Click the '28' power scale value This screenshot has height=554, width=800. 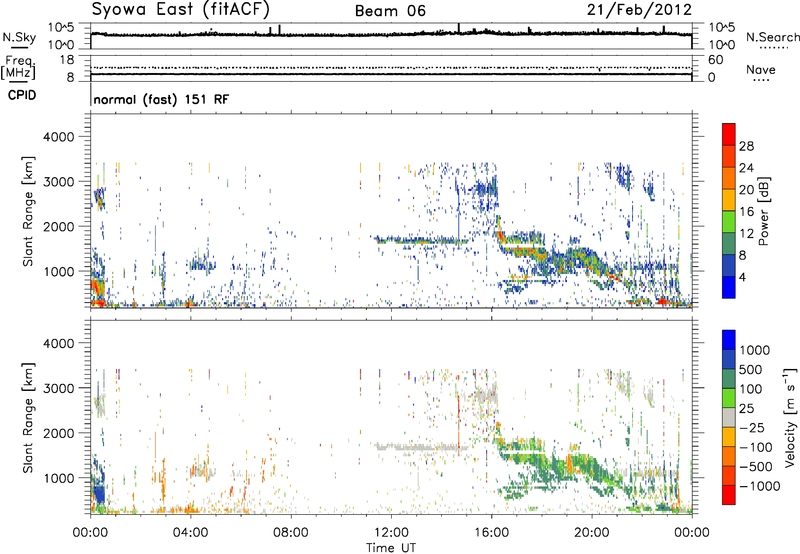coord(746,146)
